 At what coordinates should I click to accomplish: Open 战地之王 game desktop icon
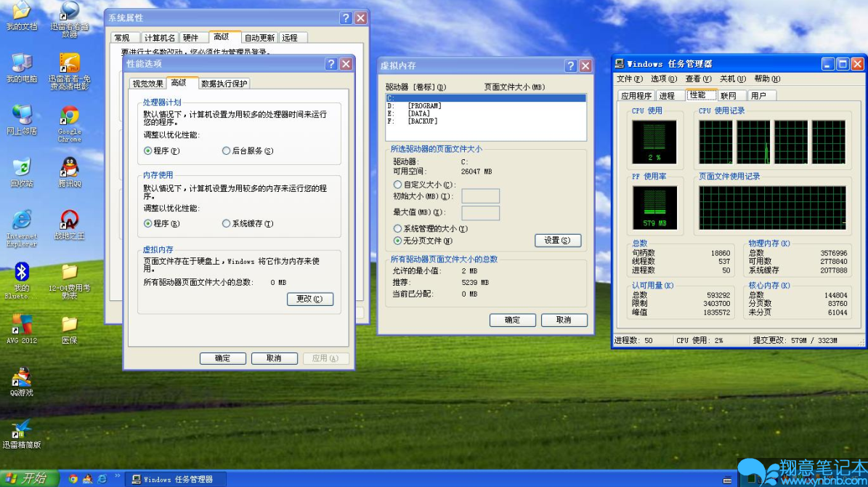(x=69, y=225)
